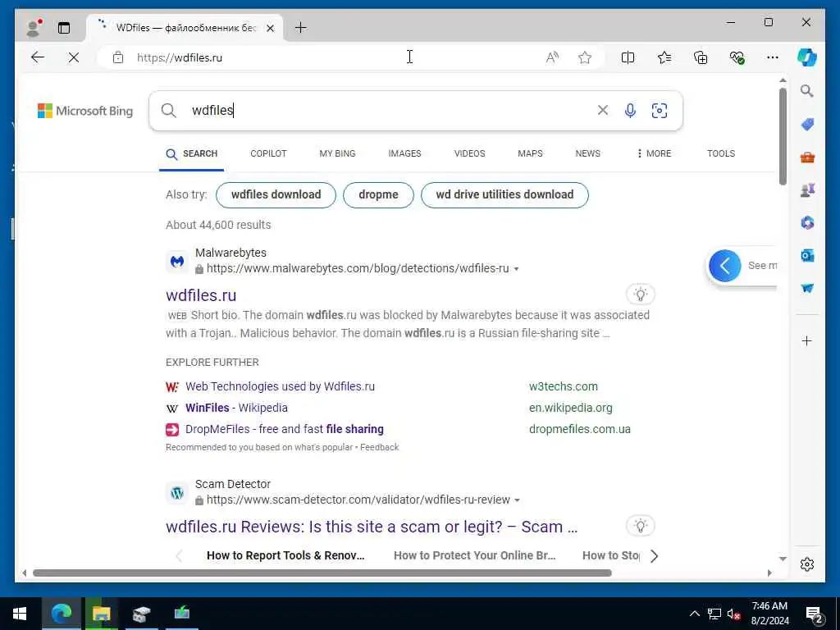Click the Microsoft Bing logo

tap(85, 111)
